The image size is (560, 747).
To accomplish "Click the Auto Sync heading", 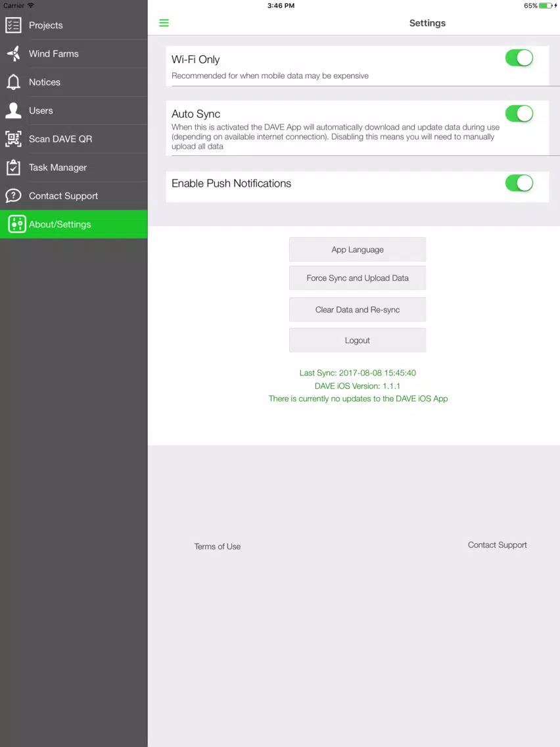I will pyautogui.click(x=196, y=114).
